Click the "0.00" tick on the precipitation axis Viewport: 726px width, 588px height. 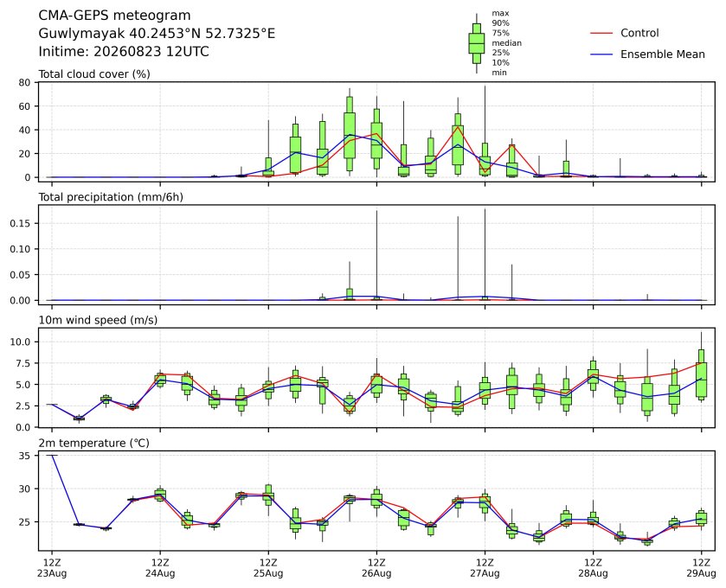(x=21, y=300)
